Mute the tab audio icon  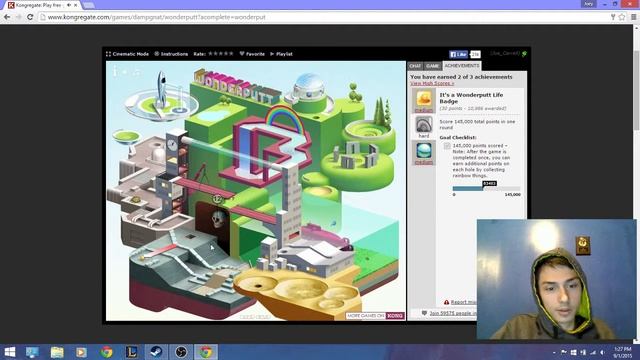click(x=69, y=5)
